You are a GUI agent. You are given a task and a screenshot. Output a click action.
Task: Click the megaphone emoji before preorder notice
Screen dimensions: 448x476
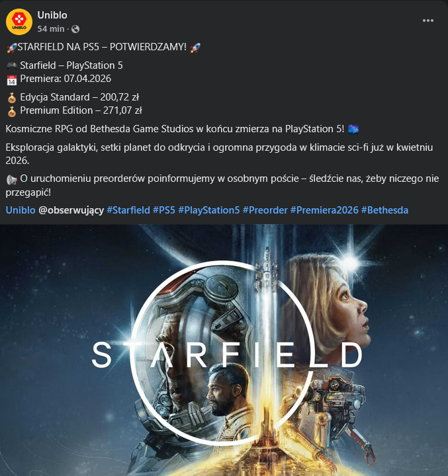click(x=11, y=180)
